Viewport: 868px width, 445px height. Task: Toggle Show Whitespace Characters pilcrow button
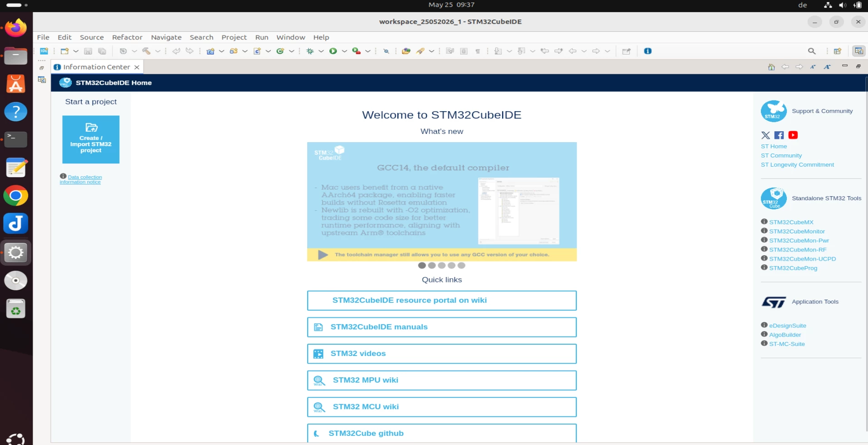tap(478, 51)
